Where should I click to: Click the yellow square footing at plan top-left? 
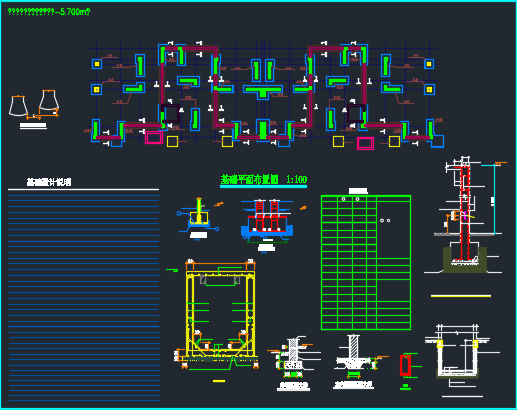coord(97,64)
